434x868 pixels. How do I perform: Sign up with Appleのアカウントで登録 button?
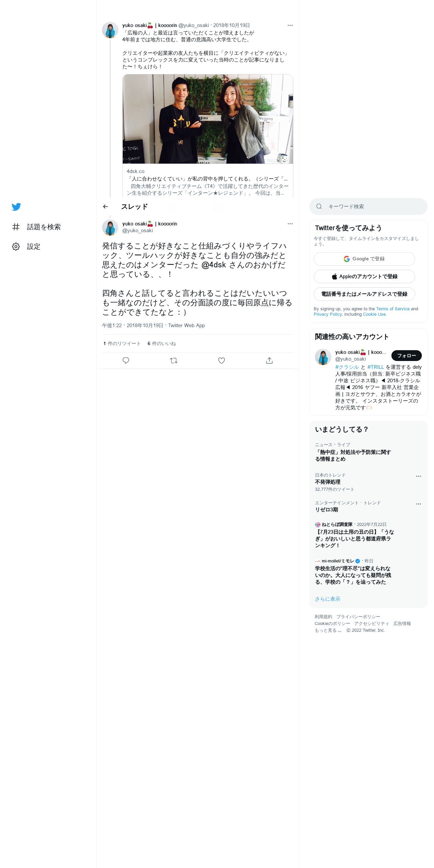364,276
